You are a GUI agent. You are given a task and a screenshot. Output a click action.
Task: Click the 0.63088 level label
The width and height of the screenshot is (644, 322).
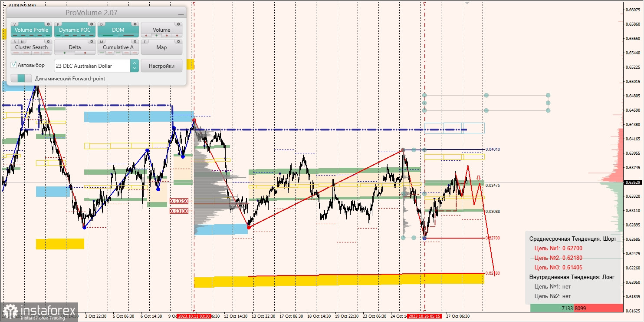[x=493, y=211]
